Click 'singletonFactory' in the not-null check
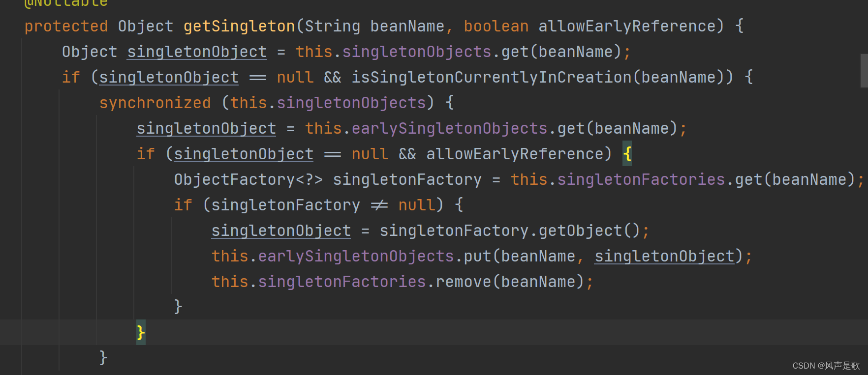The image size is (868, 375). click(285, 205)
